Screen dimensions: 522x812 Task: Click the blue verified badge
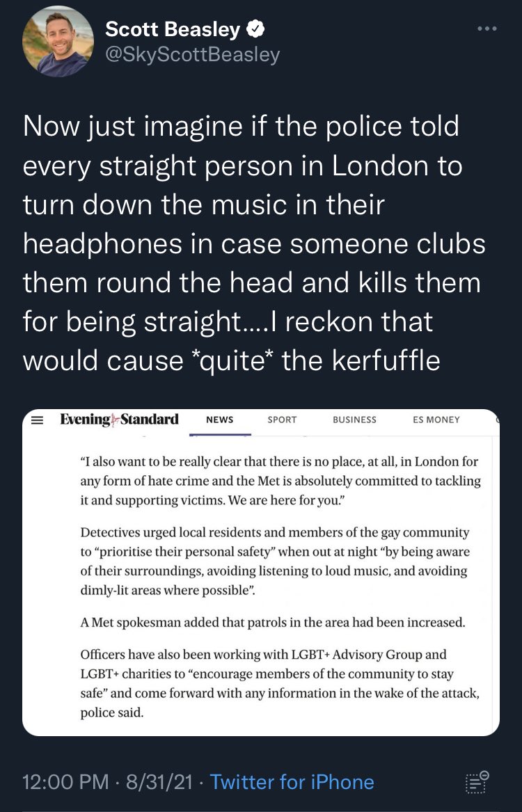coord(256,30)
